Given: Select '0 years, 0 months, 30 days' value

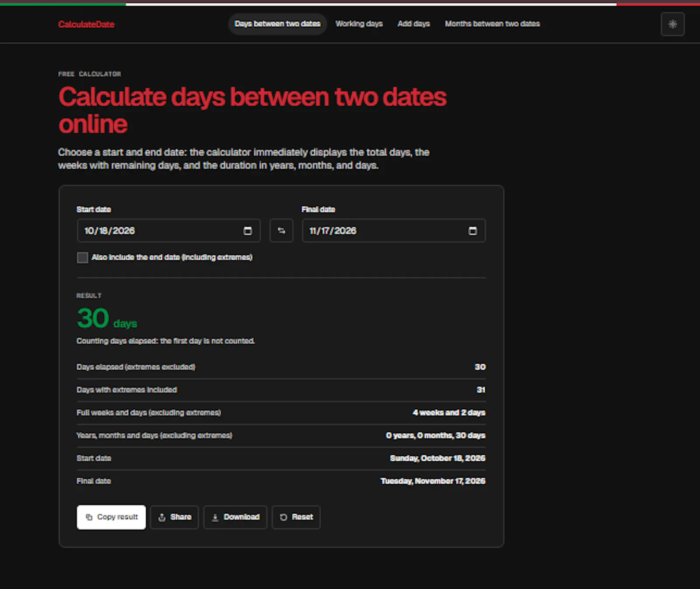Looking at the screenshot, I should 436,436.
